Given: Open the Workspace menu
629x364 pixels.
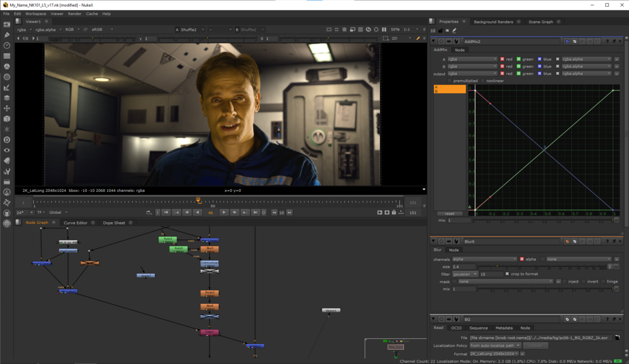Looking at the screenshot, I should (36, 14).
